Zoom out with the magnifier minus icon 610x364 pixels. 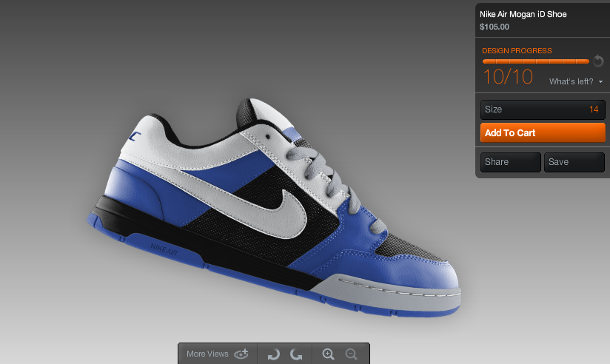click(x=352, y=354)
